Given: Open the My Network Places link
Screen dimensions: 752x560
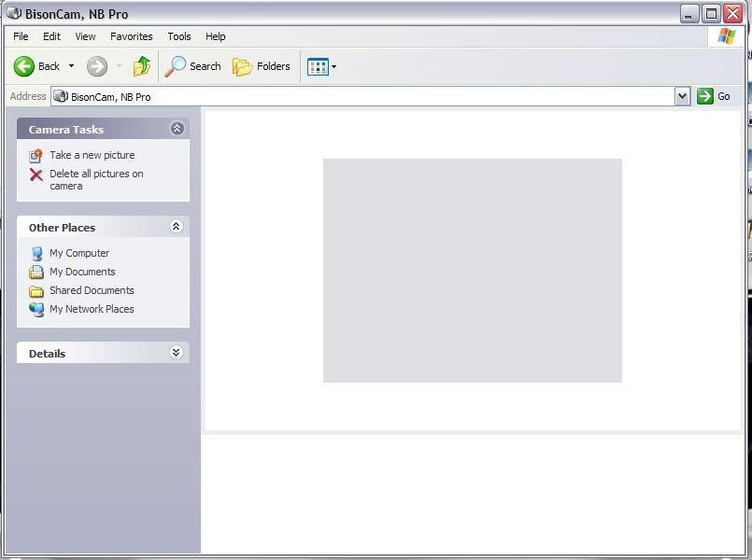Looking at the screenshot, I should pyautogui.click(x=92, y=309).
